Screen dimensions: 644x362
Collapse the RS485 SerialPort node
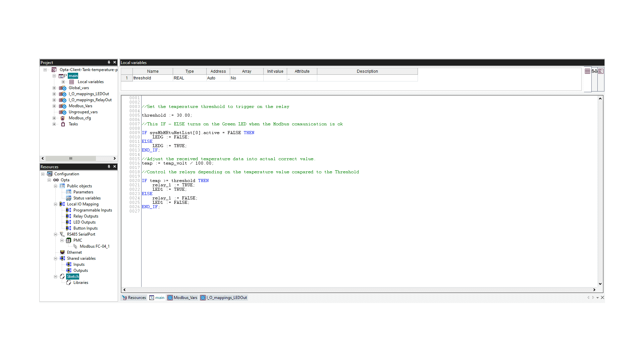coord(56,234)
